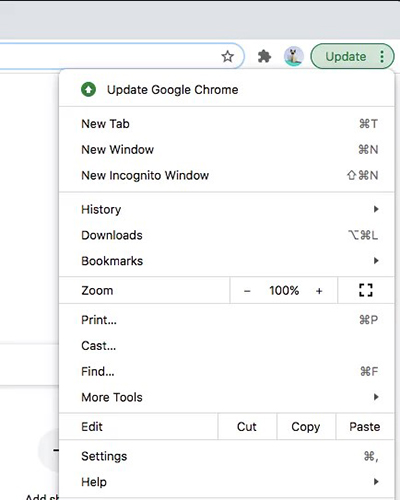Open the profile avatar menu
The image size is (400, 500).
[x=294, y=56]
